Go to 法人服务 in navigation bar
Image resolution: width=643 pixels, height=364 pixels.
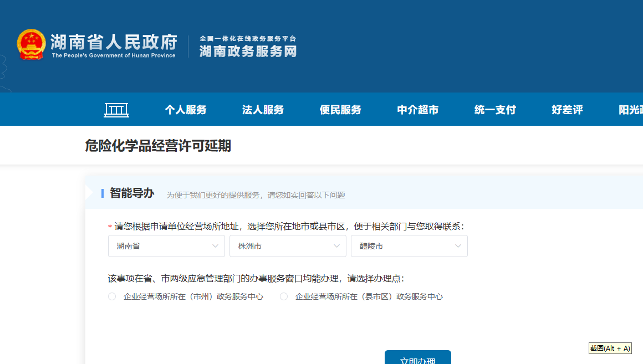pos(263,110)
